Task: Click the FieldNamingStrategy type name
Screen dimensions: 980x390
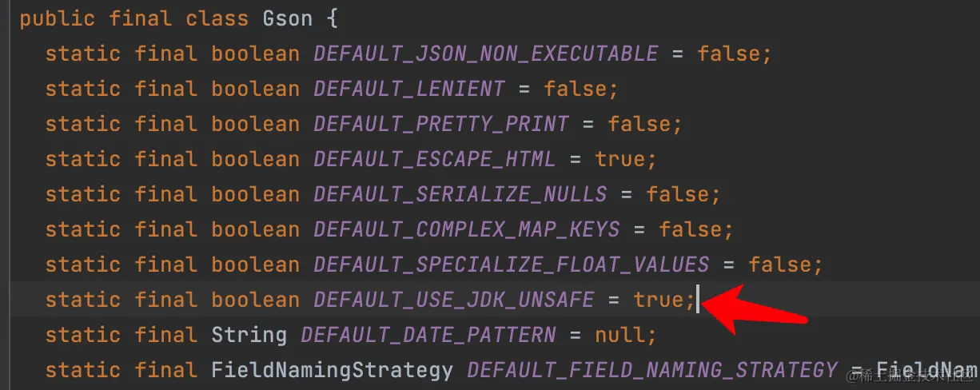Action: [x=333, y=370]
